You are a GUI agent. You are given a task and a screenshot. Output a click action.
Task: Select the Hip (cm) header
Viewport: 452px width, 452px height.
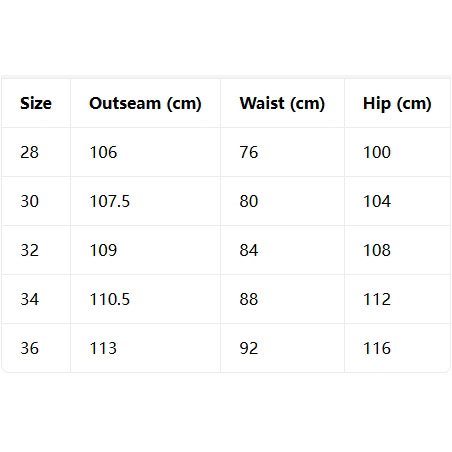[x=397, y=103]
